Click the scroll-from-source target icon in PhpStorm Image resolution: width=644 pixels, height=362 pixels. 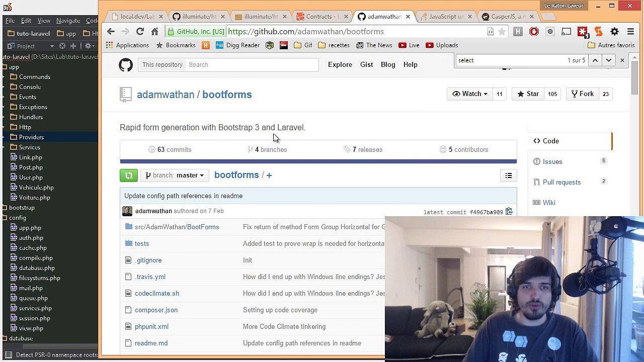coord(62,46)
